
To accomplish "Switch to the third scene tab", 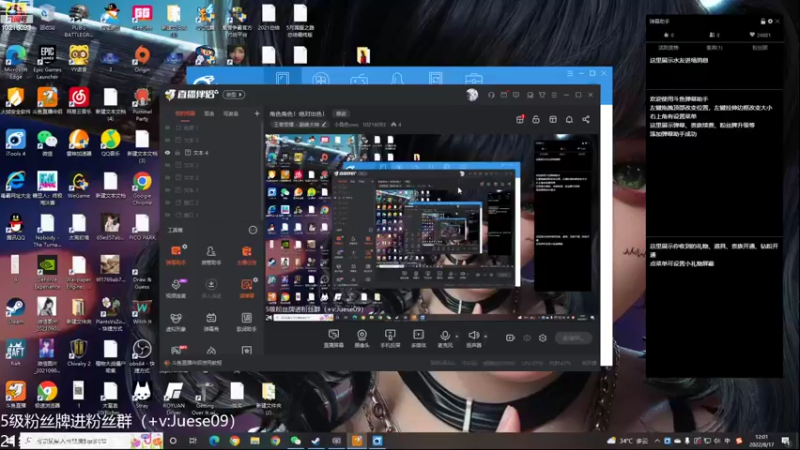I will click(x=231, y=113).
